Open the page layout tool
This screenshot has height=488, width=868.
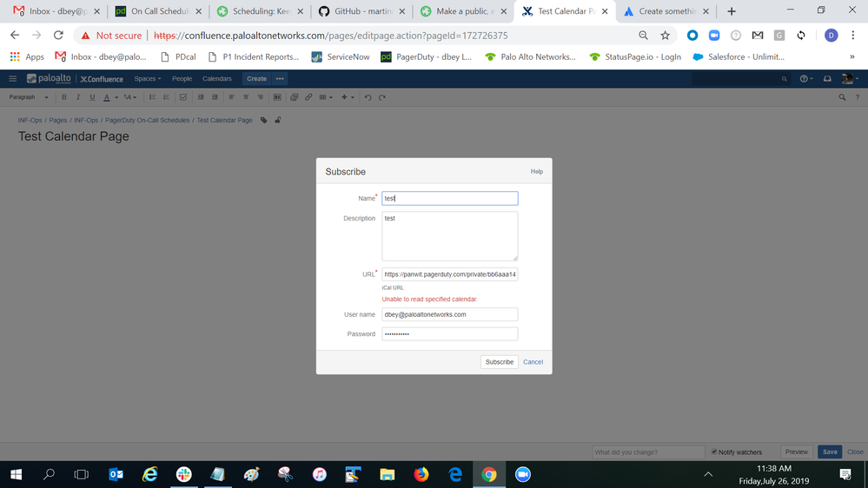tap(277, 97)
